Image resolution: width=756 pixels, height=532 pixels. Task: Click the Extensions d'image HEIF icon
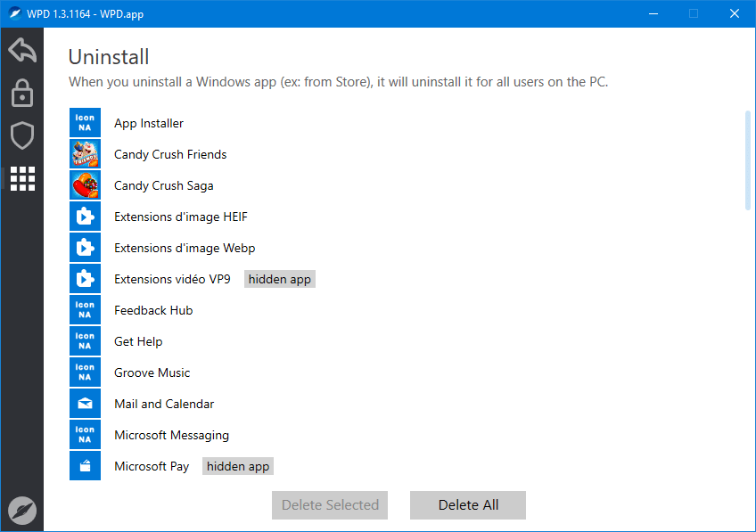tap(85, 217)
